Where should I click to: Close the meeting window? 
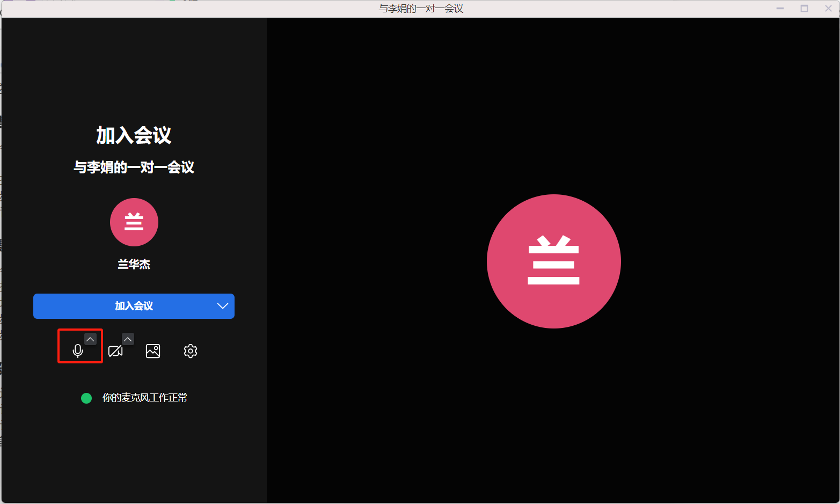tap(828, 9)
